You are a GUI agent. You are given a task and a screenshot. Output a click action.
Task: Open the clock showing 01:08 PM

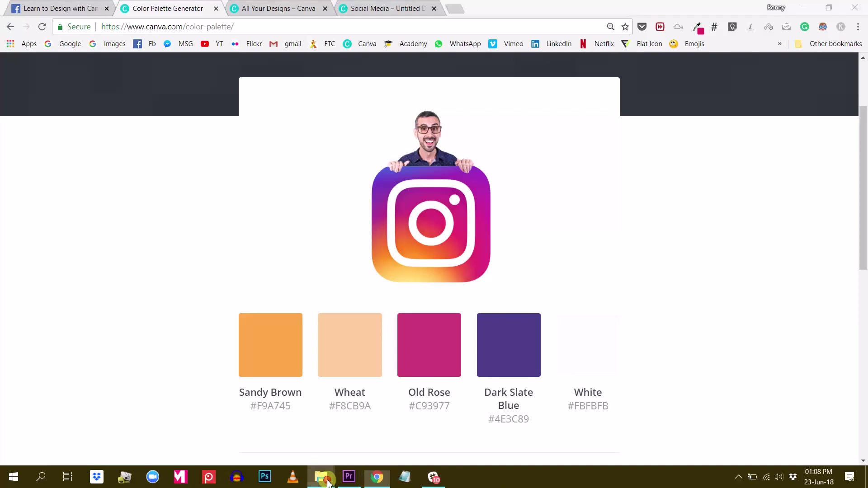[x=819, y=477]
